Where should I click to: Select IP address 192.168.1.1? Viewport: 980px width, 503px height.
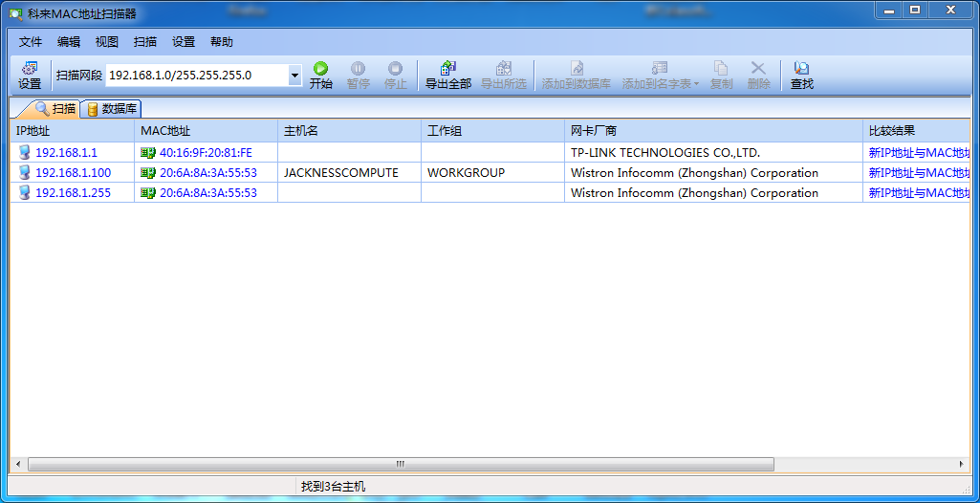pos(66,152)
